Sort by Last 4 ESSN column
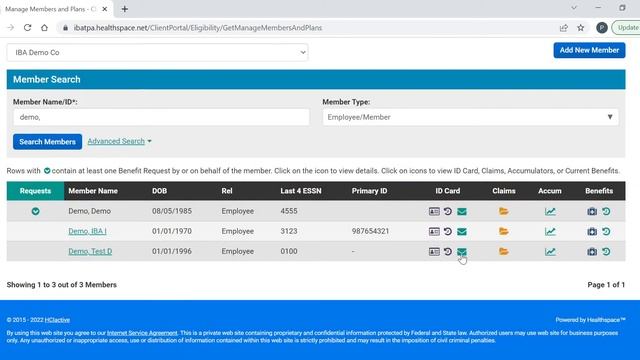 click(x=301, y=191)
